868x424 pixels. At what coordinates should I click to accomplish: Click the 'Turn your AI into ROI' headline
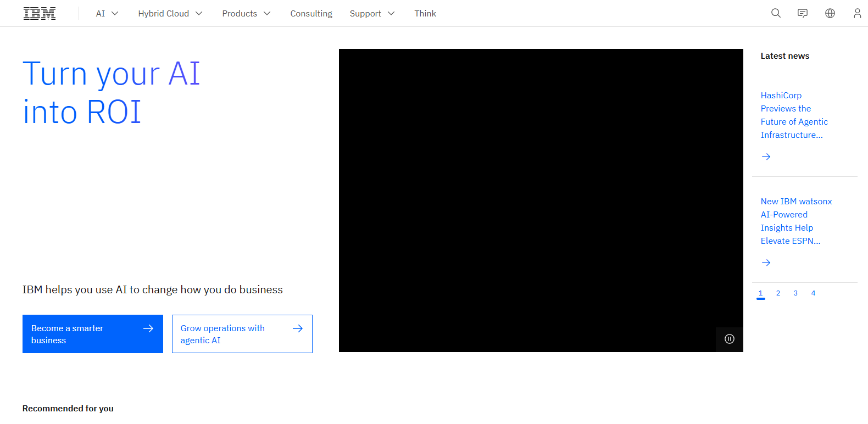tap(112, 92)
